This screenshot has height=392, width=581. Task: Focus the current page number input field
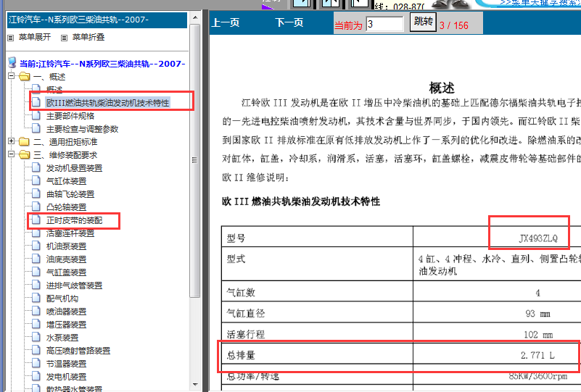point(384,24)
